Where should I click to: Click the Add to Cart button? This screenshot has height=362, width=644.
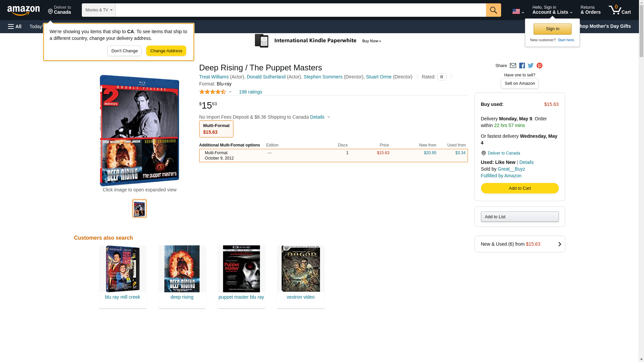(519, 188)
